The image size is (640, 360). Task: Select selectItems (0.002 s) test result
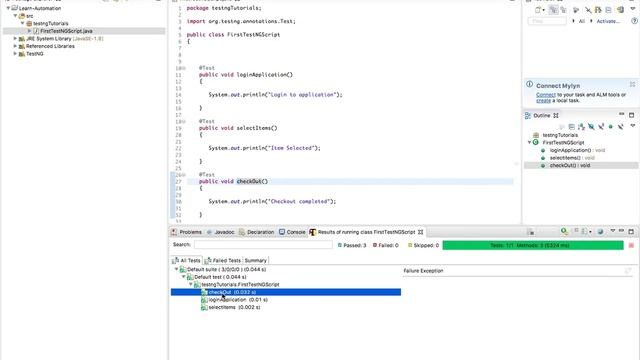234,307
